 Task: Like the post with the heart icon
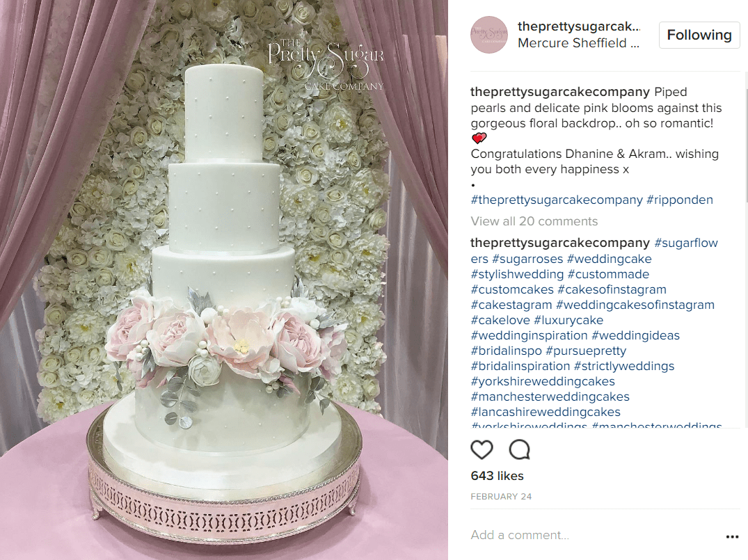tap(482, 449)
